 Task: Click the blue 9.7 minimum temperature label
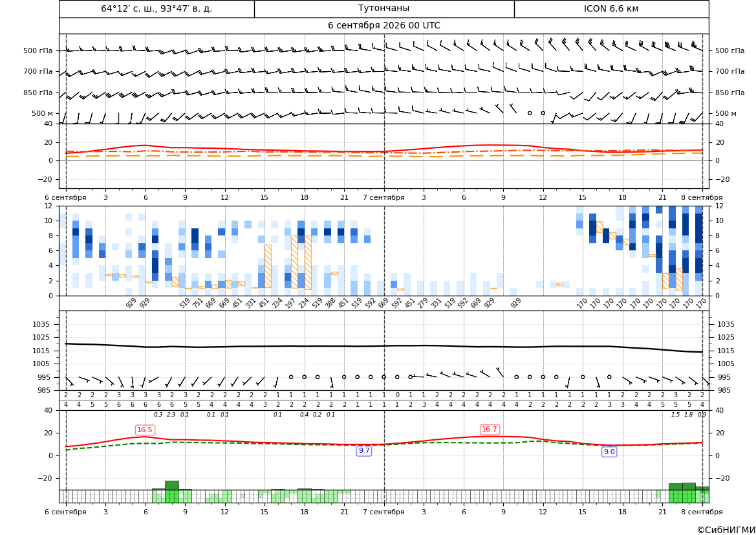tap(364, 450)
